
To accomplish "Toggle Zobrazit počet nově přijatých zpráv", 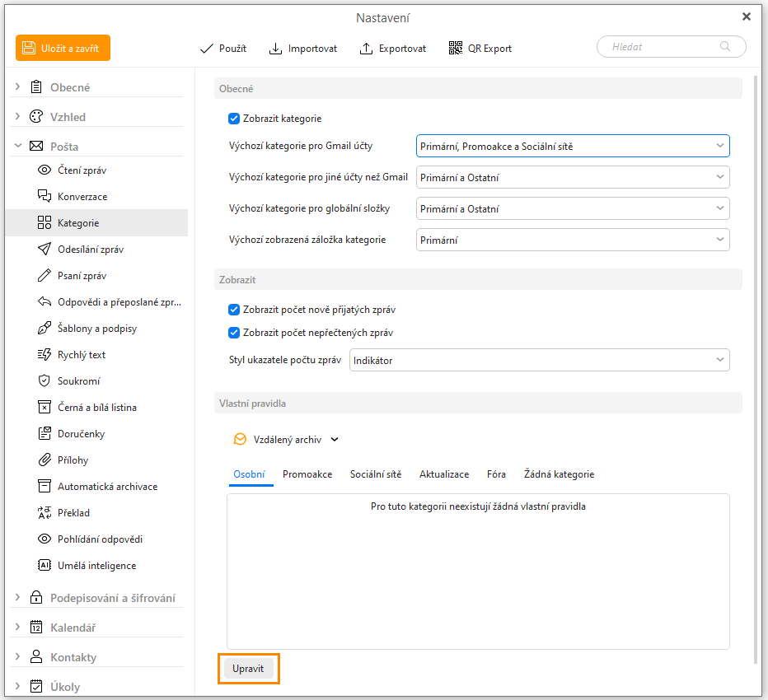I will (234, 310).
